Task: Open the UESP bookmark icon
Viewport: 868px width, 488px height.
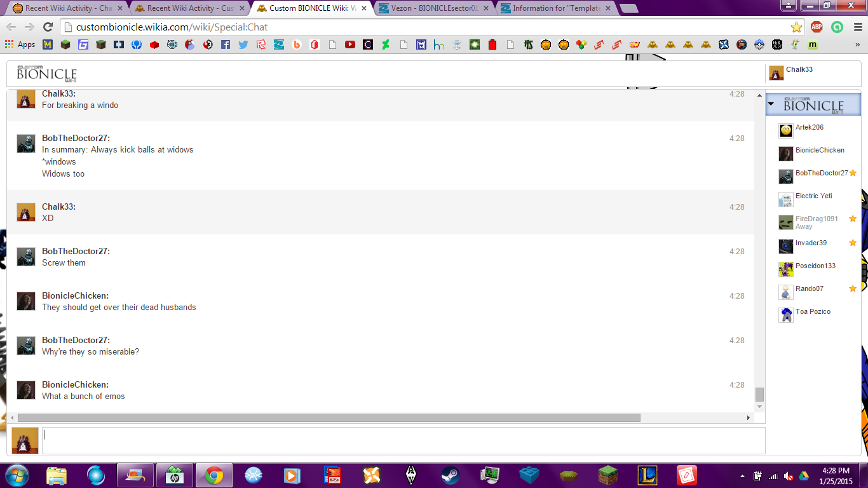Action: [777, 44]
